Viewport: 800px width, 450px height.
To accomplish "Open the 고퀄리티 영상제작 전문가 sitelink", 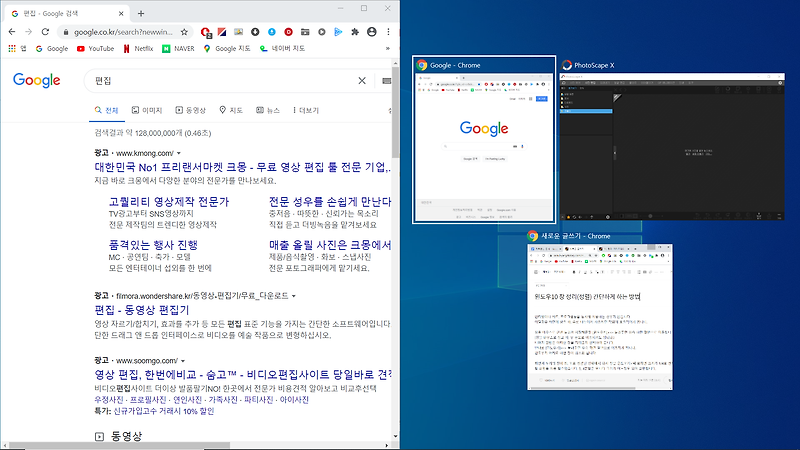I will 169,202.
